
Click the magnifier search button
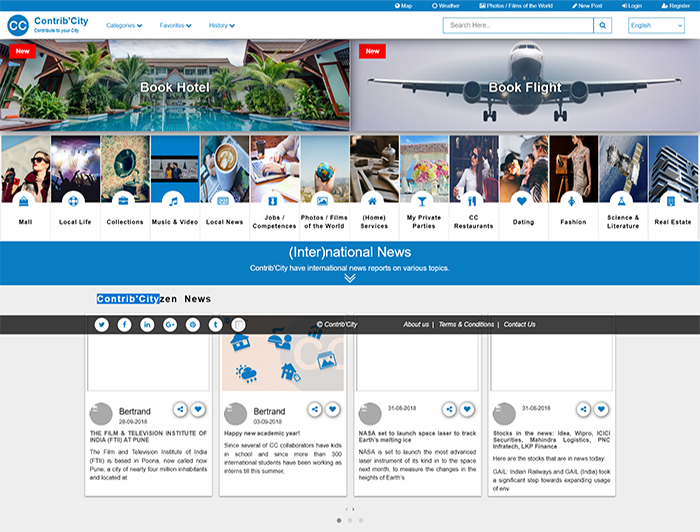pyautogui.click(x=602, y=25)
